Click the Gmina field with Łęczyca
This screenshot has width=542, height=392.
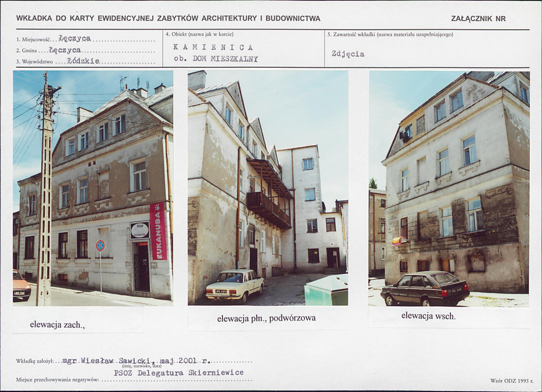pyautogui.click(x=85, y=51)
